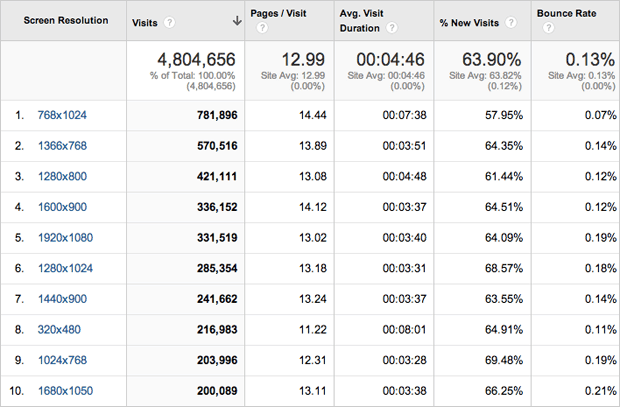Open the 1440x900 resolution link
The image size is (620, 407).
point(62,299)
